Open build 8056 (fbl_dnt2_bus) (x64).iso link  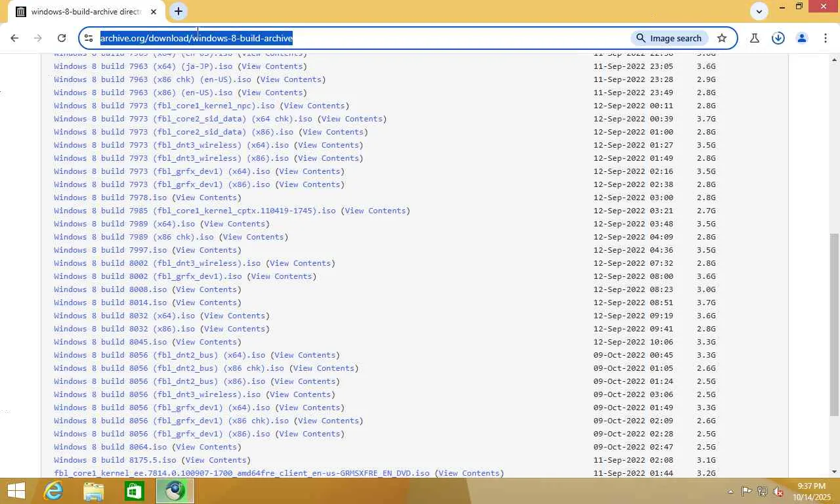(159, 355)
